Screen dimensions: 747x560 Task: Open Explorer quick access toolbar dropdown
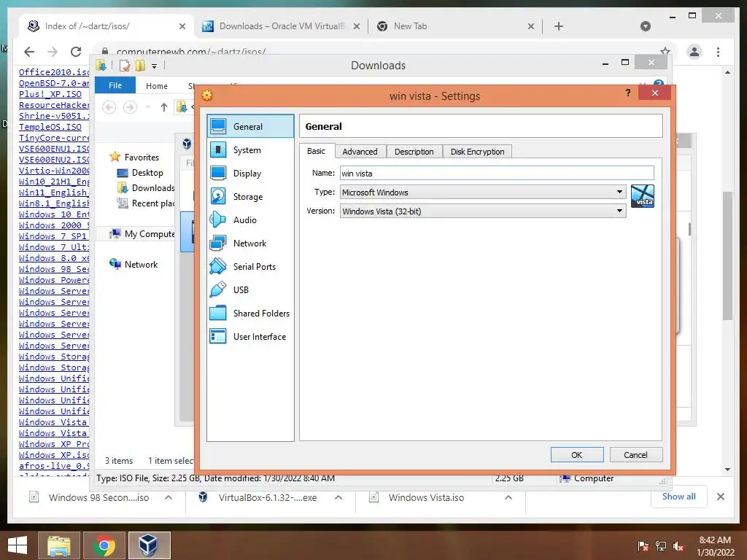coord(155,66)
